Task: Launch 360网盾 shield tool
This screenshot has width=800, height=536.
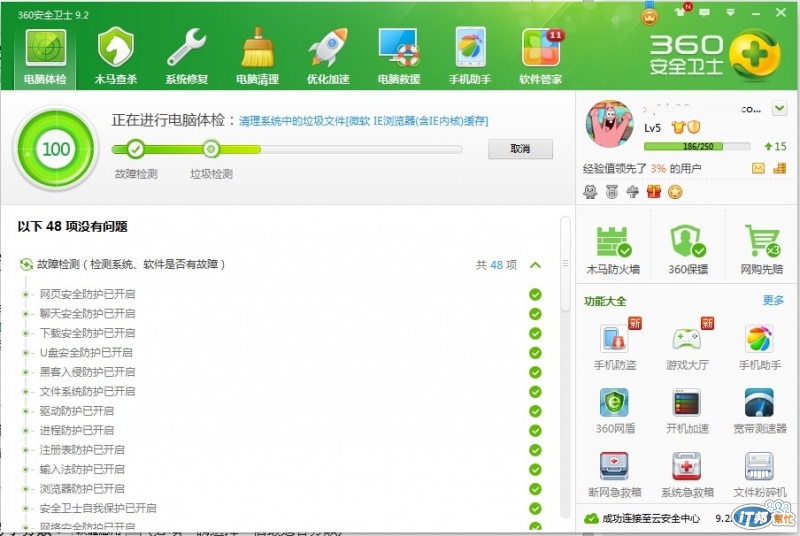Action: [x=615, y=411]
